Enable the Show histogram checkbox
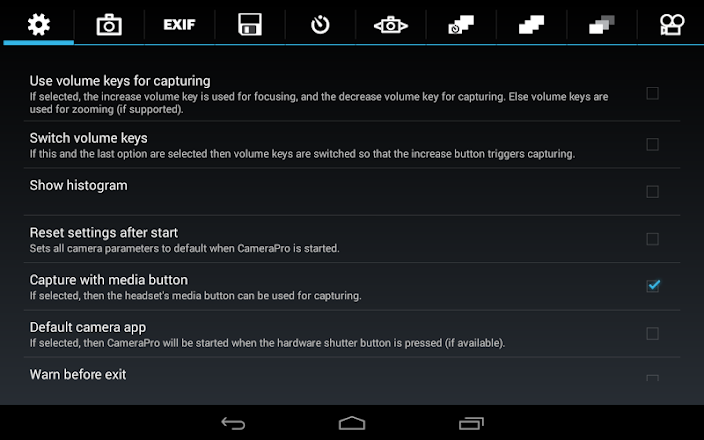Viewport: 704px width, 440px height. coord(652,192)
